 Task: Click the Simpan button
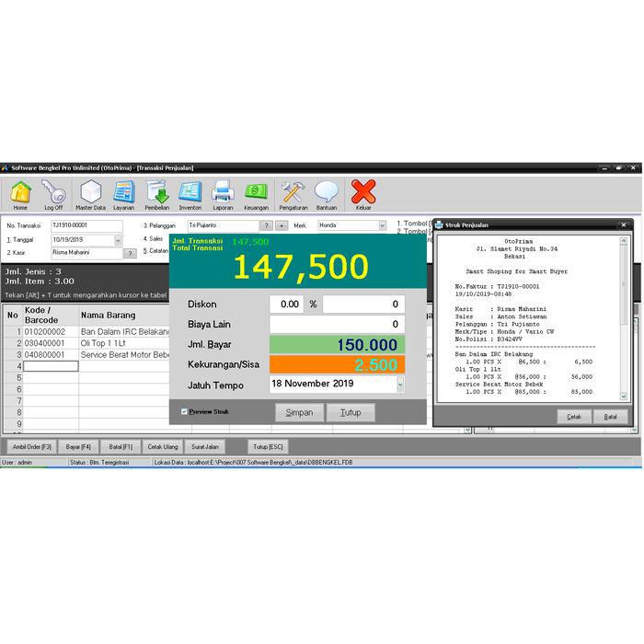tap(299, 412)
